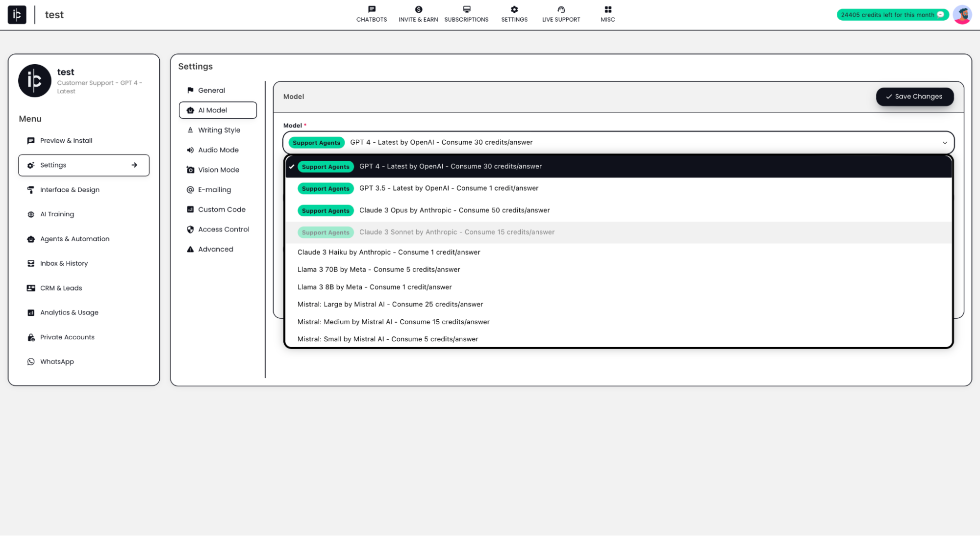Open the Writing Style settings
This screenshot has width=980, height=536.
219,129
